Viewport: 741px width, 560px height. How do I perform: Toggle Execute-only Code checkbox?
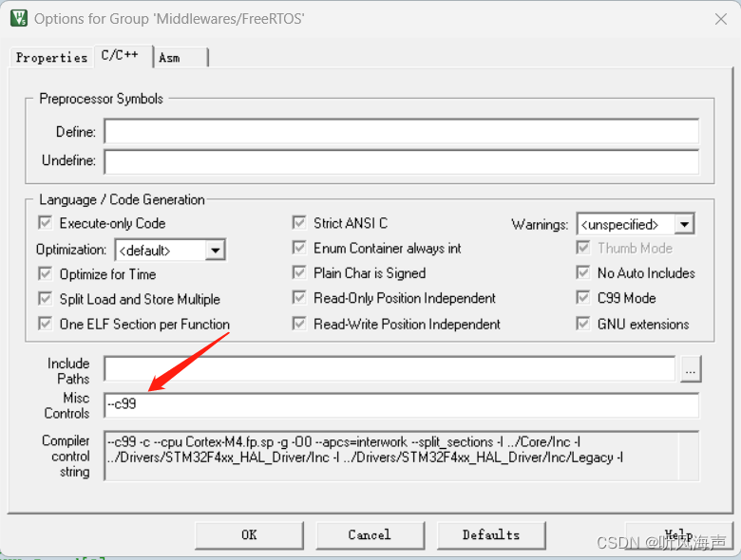pos(46,223)
